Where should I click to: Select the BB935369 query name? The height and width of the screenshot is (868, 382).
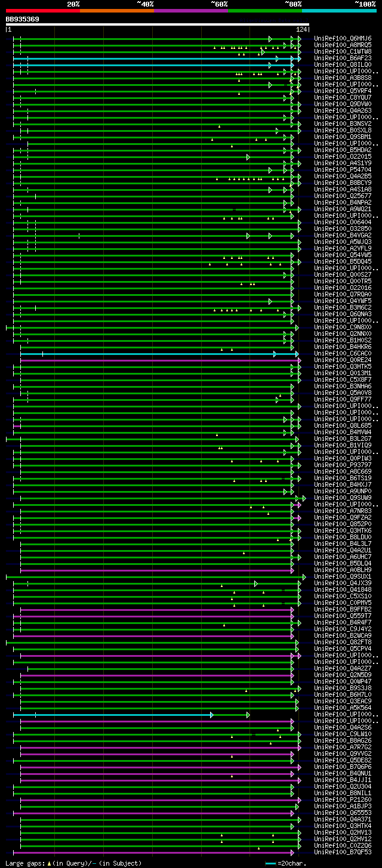pos(23,19)
